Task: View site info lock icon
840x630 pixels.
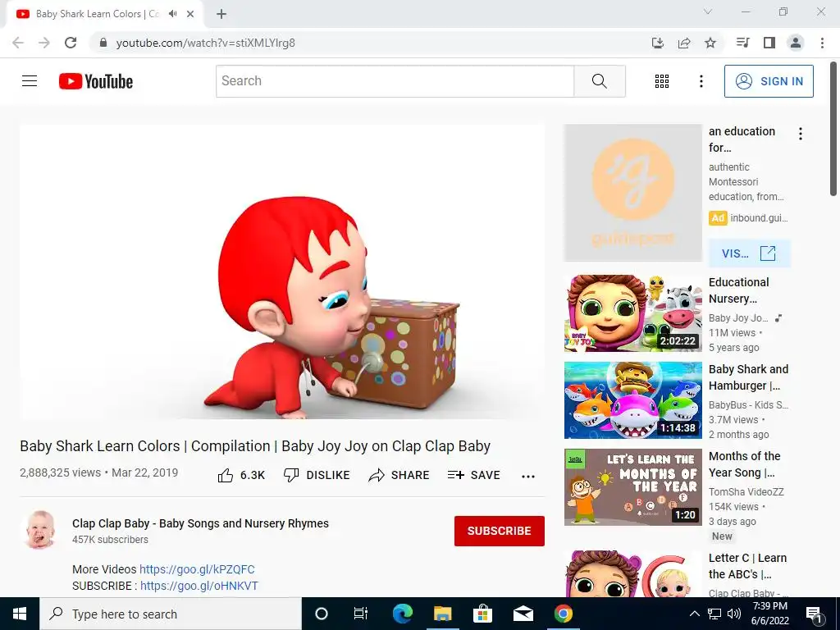Action: pyautogui.click(x=103, y=43)
